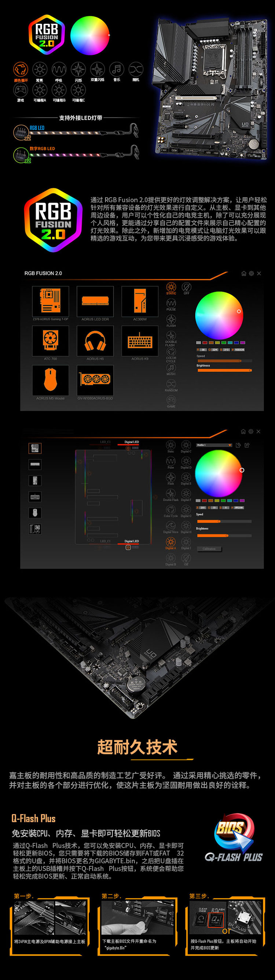Click the Calibration button
Image resolution: width=275 pixels, height=980 pixels.
209,549
